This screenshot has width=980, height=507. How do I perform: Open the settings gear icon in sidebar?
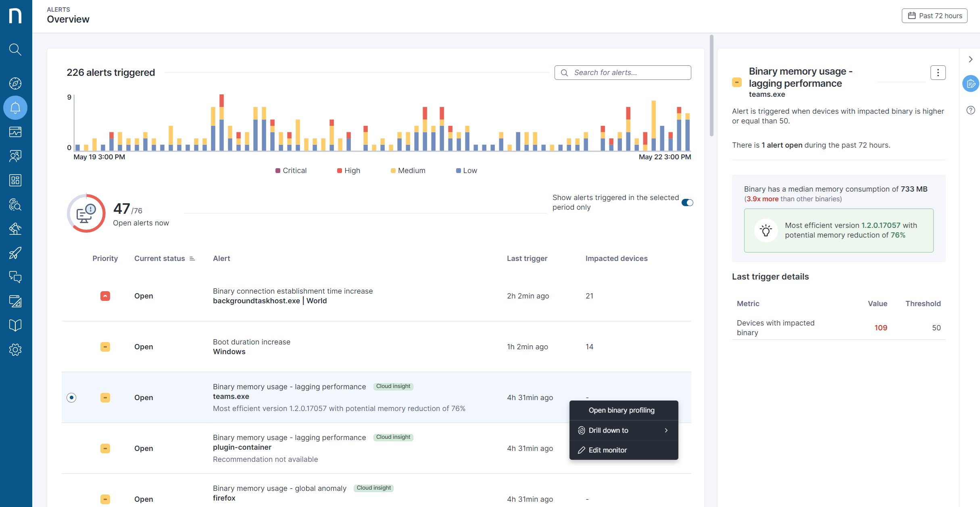click(15, 350)
